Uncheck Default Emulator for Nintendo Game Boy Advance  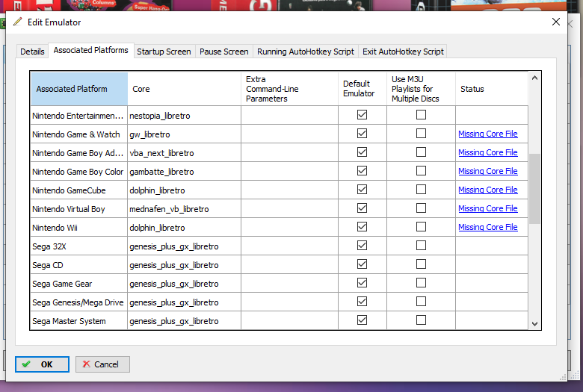pyautogui.click(x=363, y=152)
